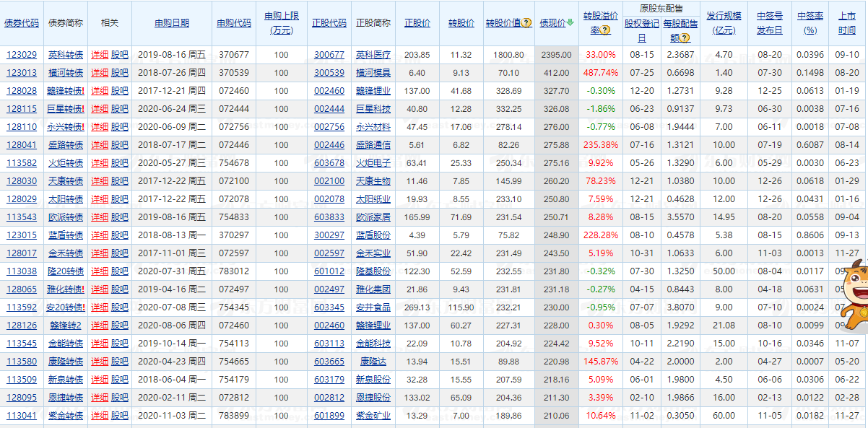The height and width of the screenshot is (428, 868).
Task: Select the 2019-08-16 周五 date in 欧派转债 row
Action: (x=172, y=217)
